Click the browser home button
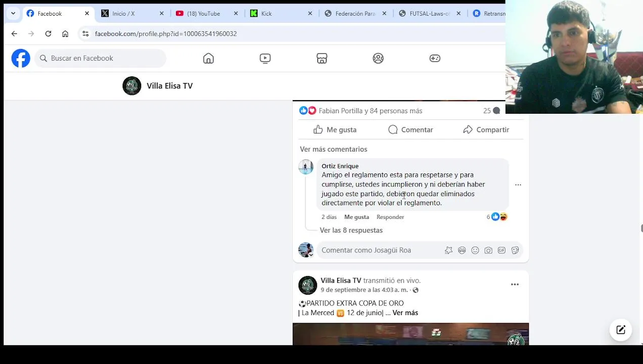 pos(65,33)
